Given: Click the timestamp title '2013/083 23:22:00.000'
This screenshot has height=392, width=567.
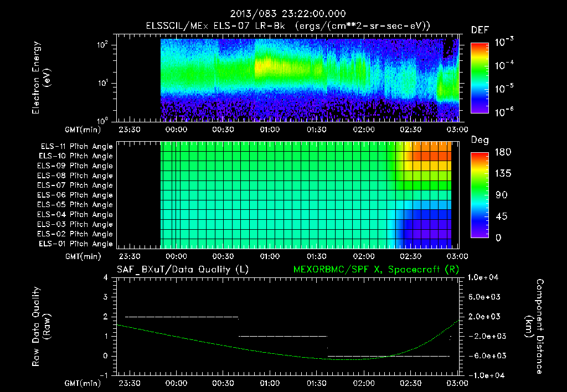Looking at the screenshot, I should point(288,14).
